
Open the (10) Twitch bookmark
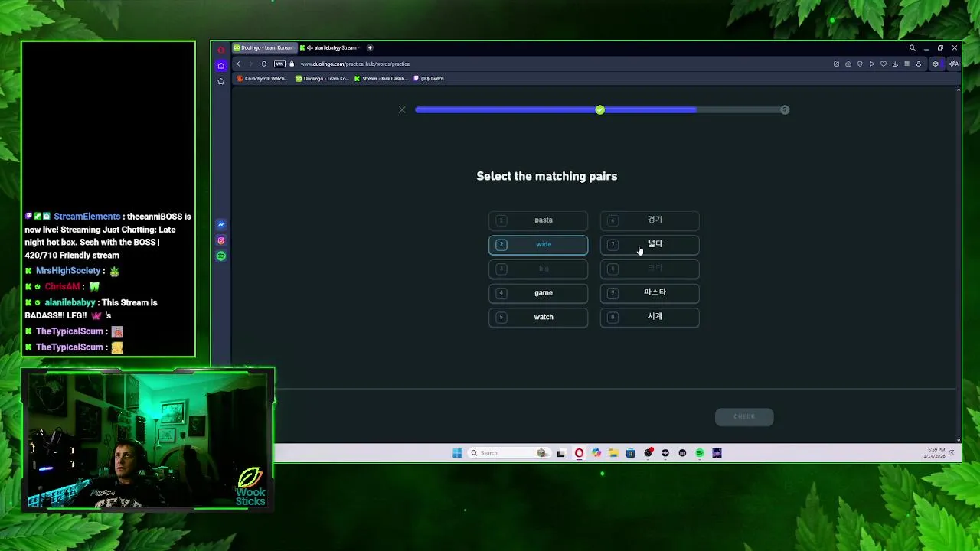tap(429, 78)
